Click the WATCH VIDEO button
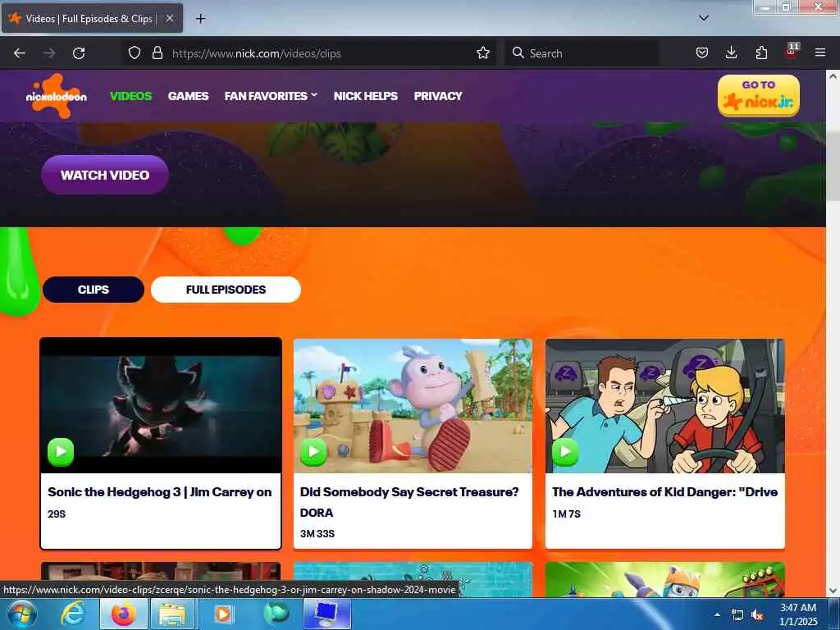 pos(105,175)
